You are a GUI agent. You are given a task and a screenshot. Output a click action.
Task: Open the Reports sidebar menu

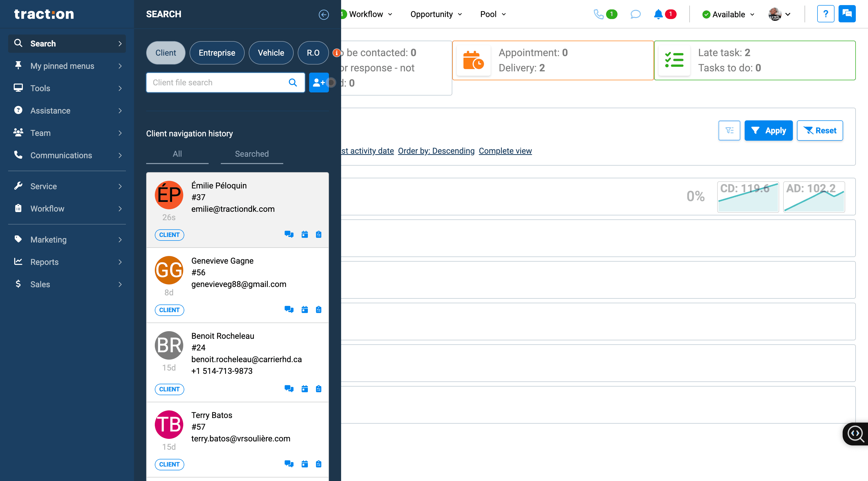pos(67,262)
